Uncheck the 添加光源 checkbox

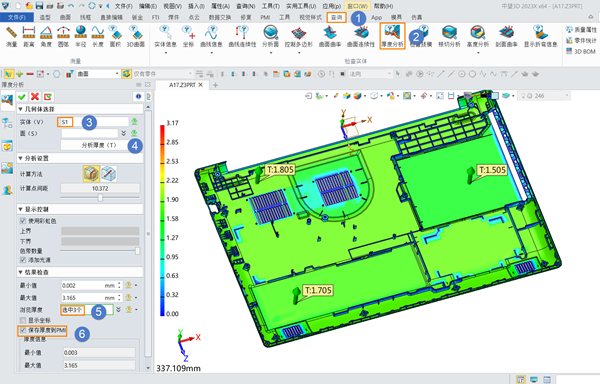coord(23,260)
